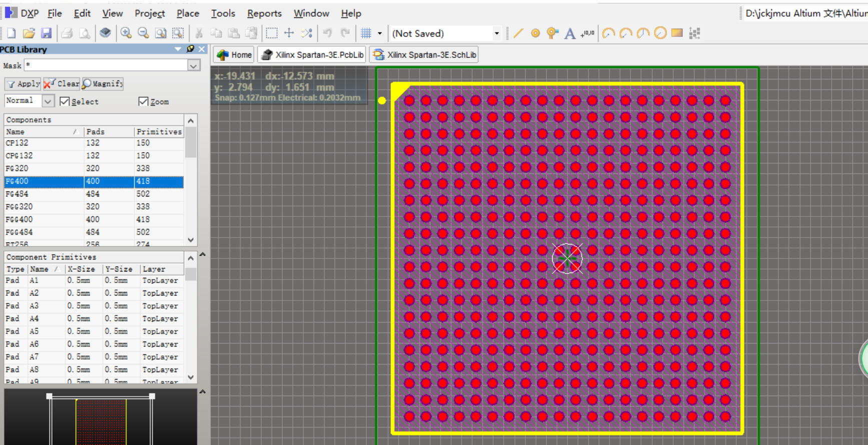This screenshot has width=868, height=445.
Task: Open a file with the folder icon
Action: tap(29, 33)
